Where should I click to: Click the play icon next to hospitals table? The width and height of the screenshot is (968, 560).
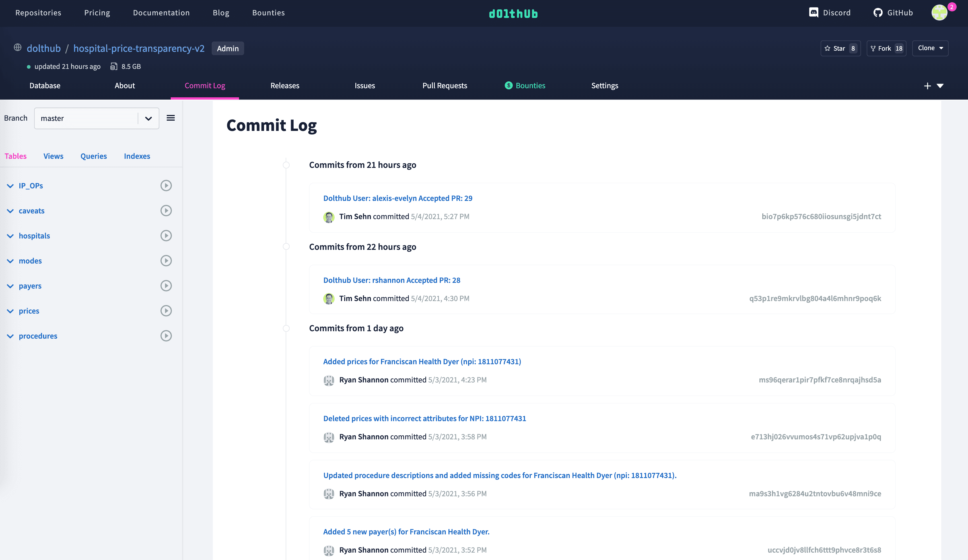166,235
